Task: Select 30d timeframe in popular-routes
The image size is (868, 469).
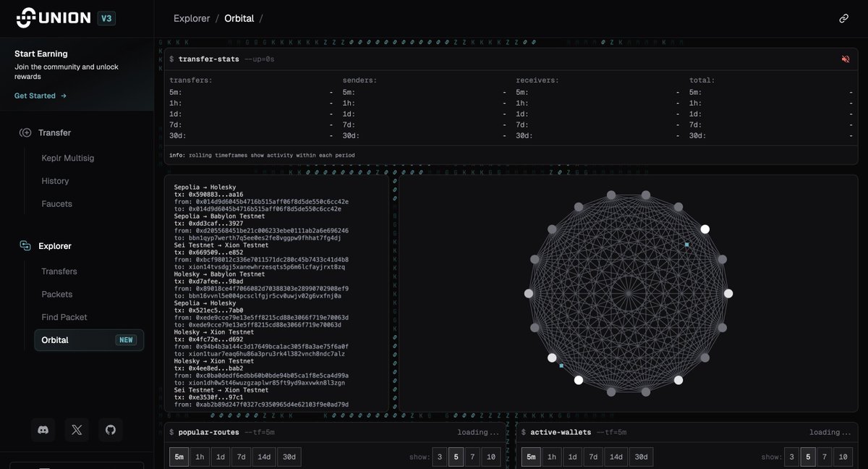Action: tap(289, 457)
